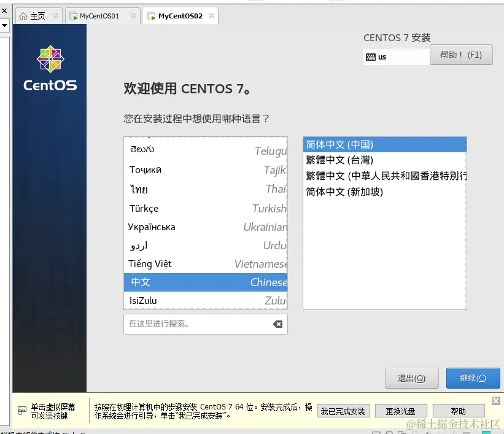Click the VM icon on MyCentOS01 tab

73,16
